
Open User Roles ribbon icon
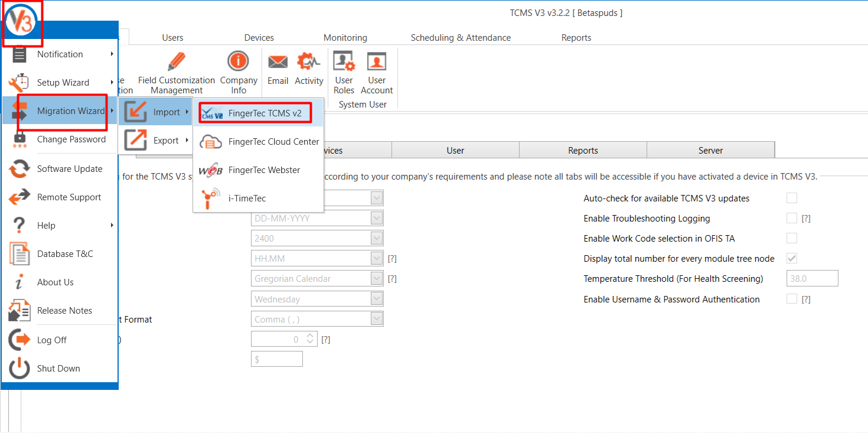[x=344, y=61]
